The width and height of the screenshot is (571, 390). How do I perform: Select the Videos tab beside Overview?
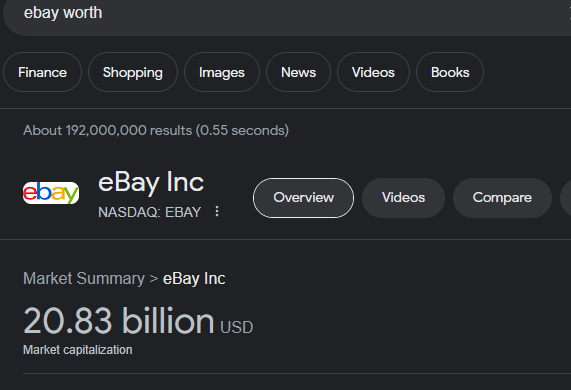(403, 198)
